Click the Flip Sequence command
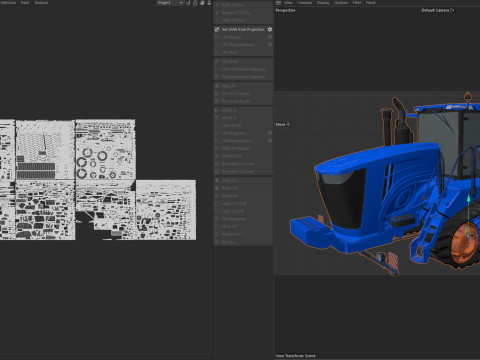The width and height of the screenshot is (480, 360). pyautogui.click(x=243, y=219)
